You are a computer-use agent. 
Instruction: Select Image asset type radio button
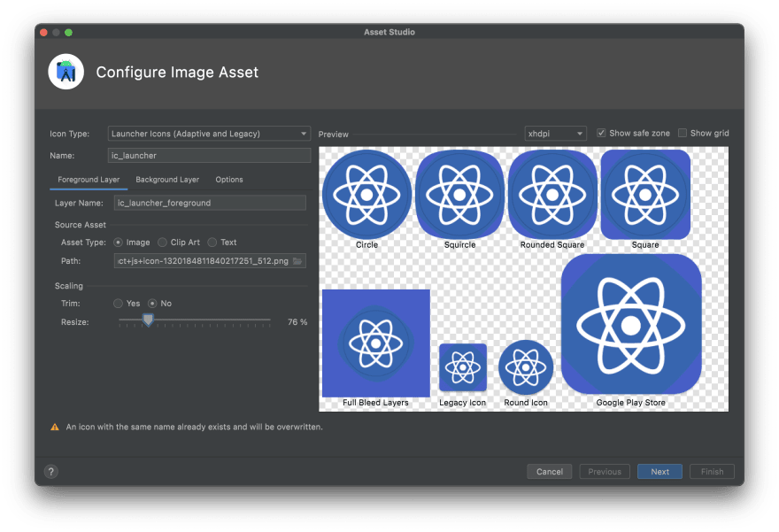pos(119,243)
